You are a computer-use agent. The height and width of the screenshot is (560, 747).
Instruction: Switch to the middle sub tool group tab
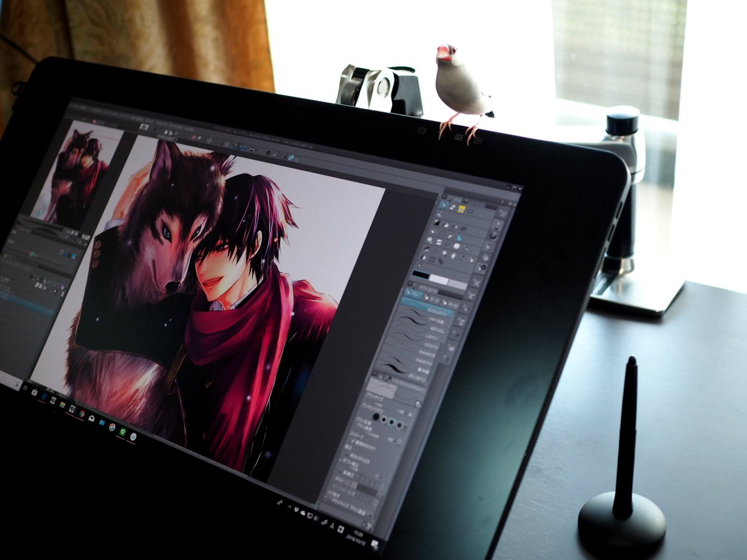point(431,298)
